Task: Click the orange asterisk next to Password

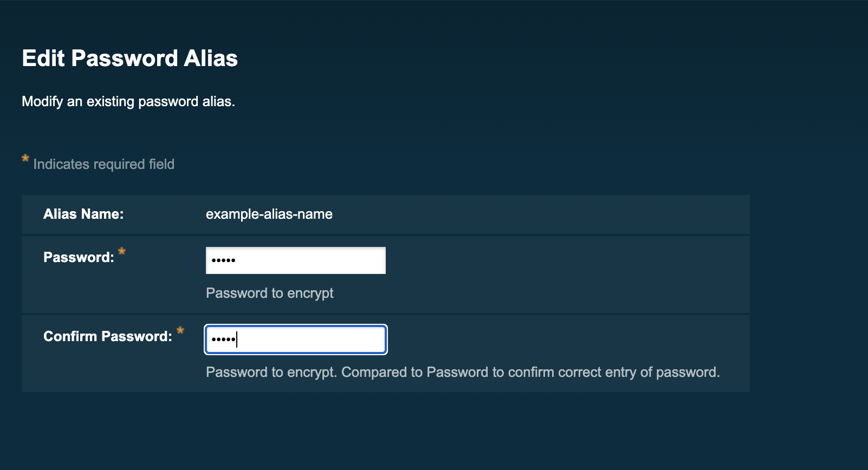Action: pos(123,251)
